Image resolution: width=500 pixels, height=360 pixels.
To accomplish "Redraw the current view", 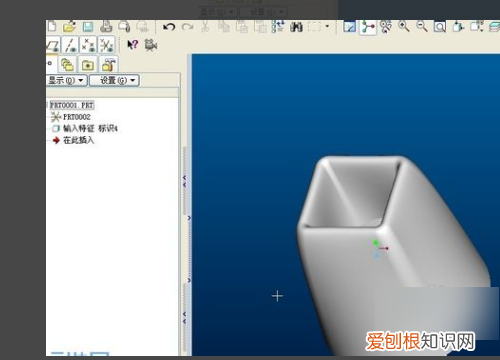I will pyautogui.click(x=350, y=27).
